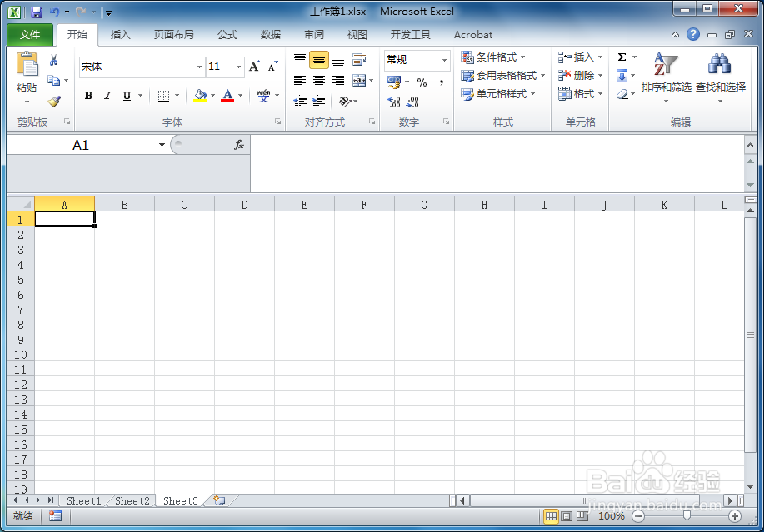The width and height of the screenshot is (764, 532).
Task: Click the zoom in plus button
Action: point(735,516)
